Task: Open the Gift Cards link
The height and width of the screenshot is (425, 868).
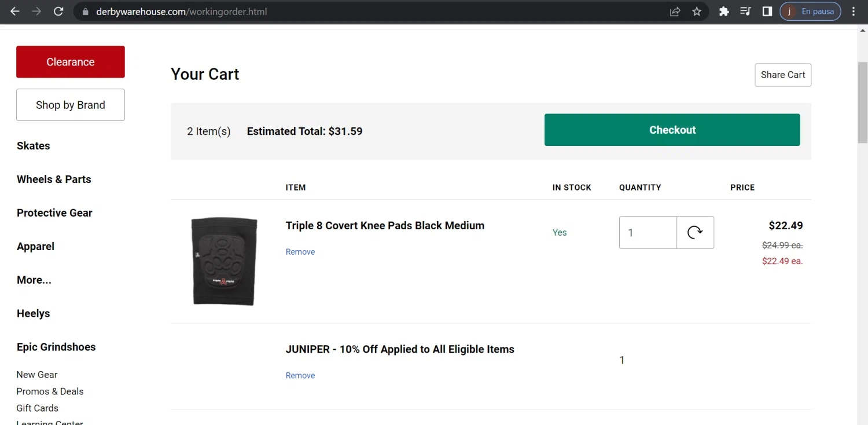Action: pos(37,408)
